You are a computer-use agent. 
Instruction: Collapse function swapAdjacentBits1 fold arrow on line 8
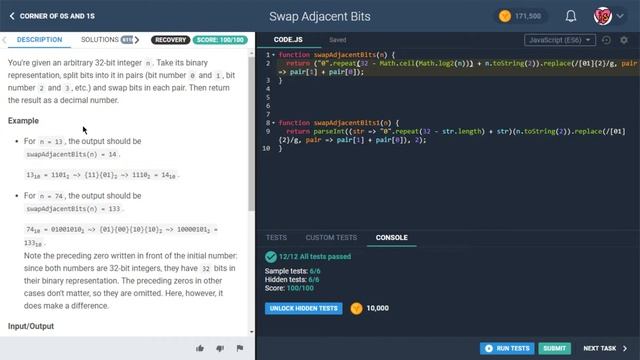coord(273,123)
